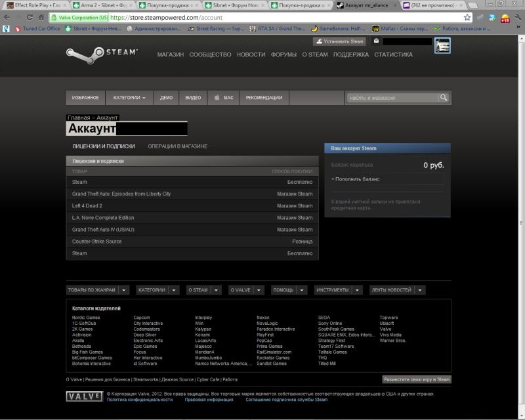Bookmark page with the star icon
The image size is (525, 420).
[x=467, y=18]
